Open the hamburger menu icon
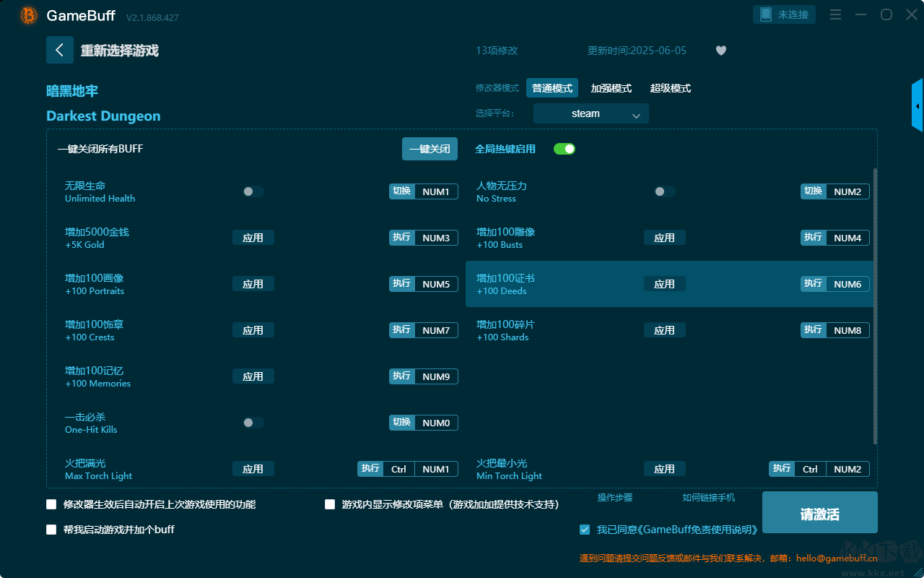This screenshot has height=578, width=924. point(835,14)
